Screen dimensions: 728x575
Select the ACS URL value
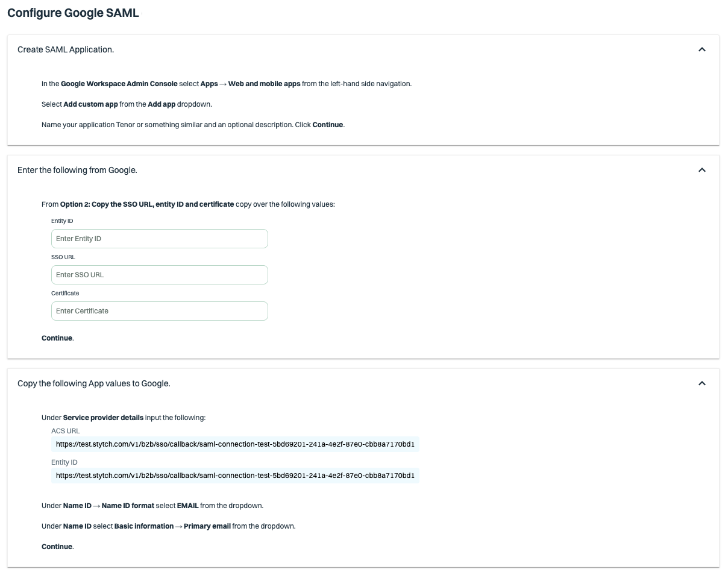[x=235, y=444]
